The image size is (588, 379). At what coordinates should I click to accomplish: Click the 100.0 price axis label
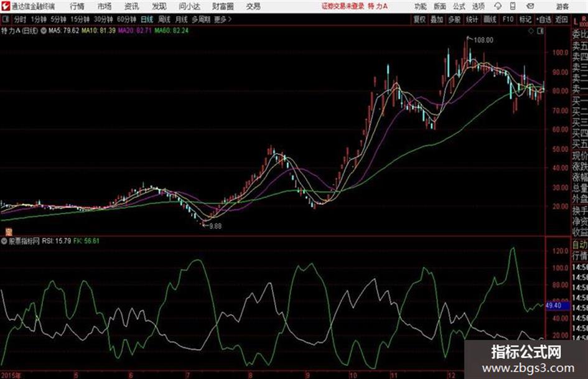[x=560, y=52]
